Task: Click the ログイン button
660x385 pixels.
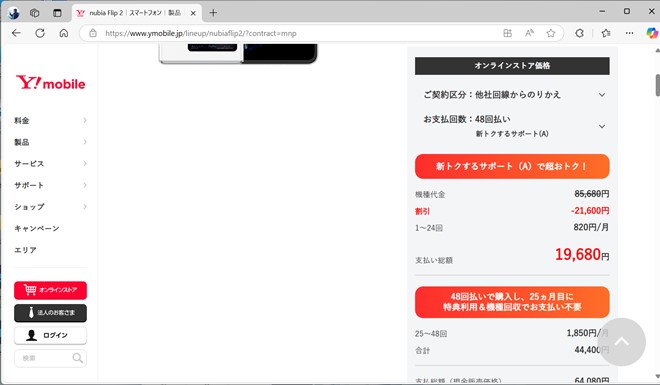Action: point(51,335)
